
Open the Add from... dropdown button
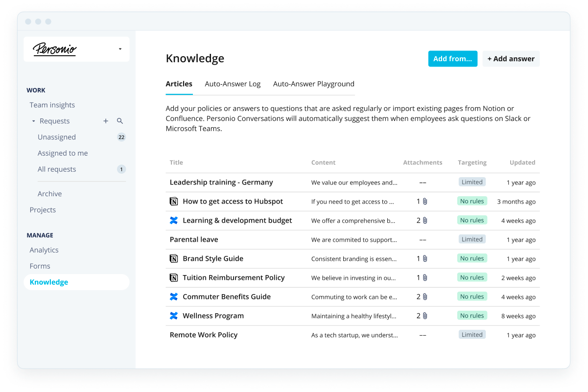tap(453, 59)
